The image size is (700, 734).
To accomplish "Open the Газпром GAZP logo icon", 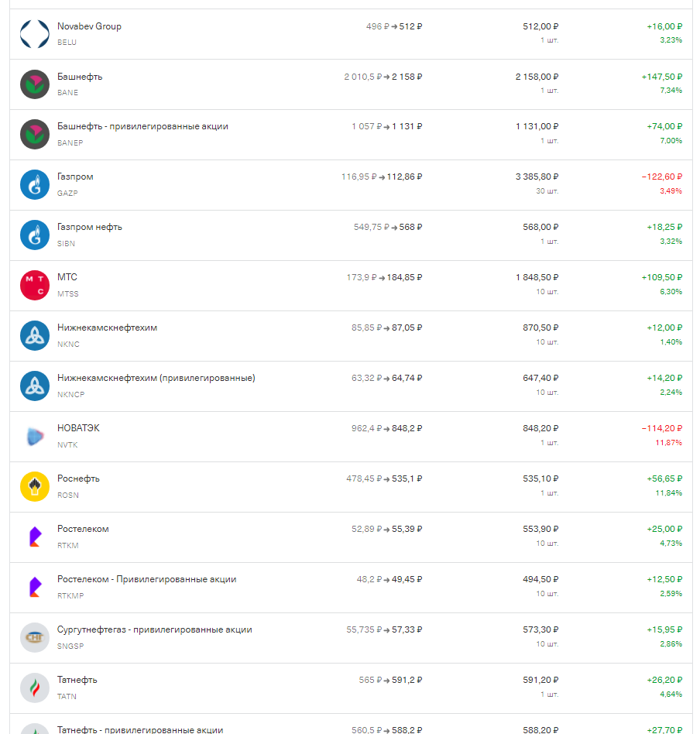I will click(35, 184).
